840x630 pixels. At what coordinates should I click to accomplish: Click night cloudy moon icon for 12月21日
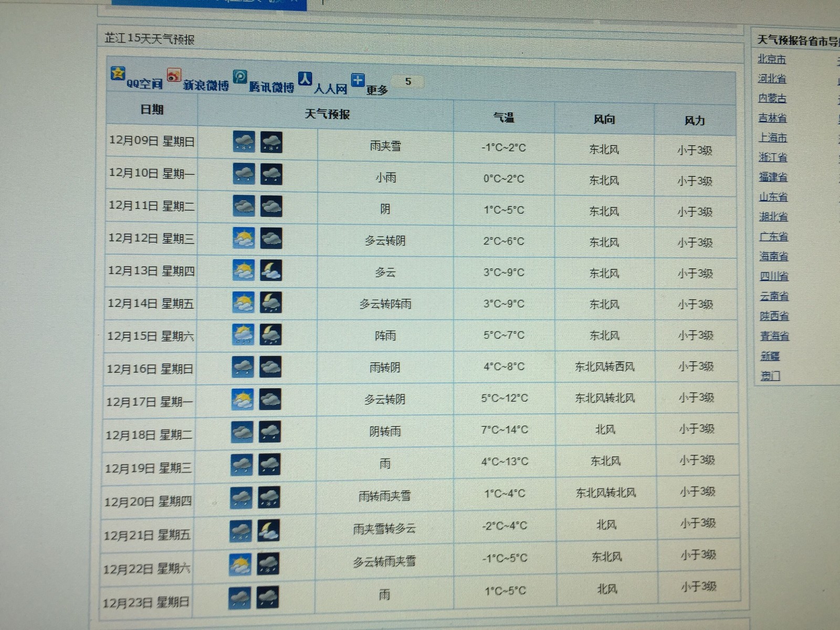click(268, 531)
